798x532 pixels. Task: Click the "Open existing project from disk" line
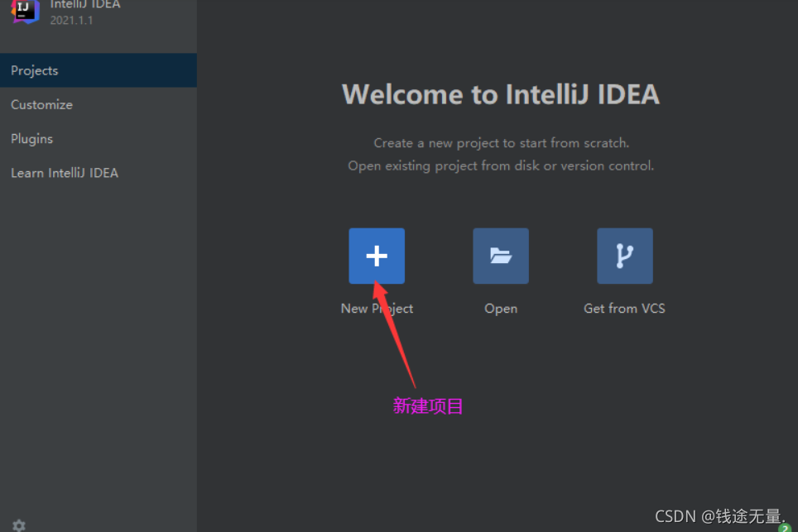(501, 165)
